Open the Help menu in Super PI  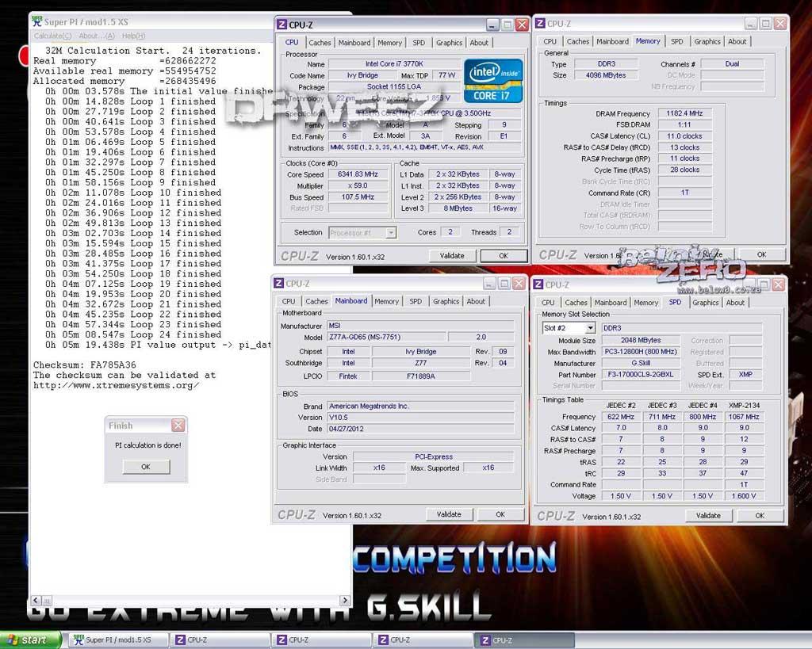tap(133, 36)
